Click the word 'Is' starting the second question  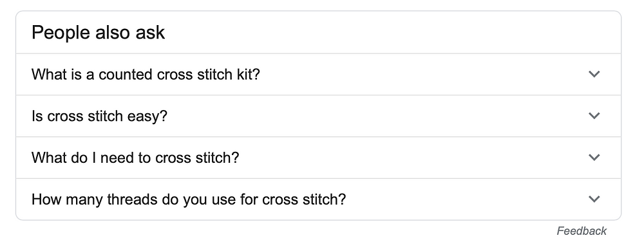click(x=37, y=116)
